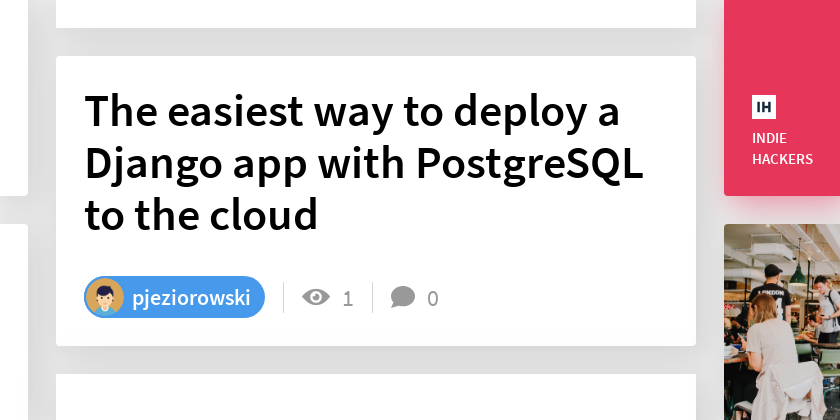Open pjeziorowski's author profile badge
840x420 pixels.
point(175,297)
